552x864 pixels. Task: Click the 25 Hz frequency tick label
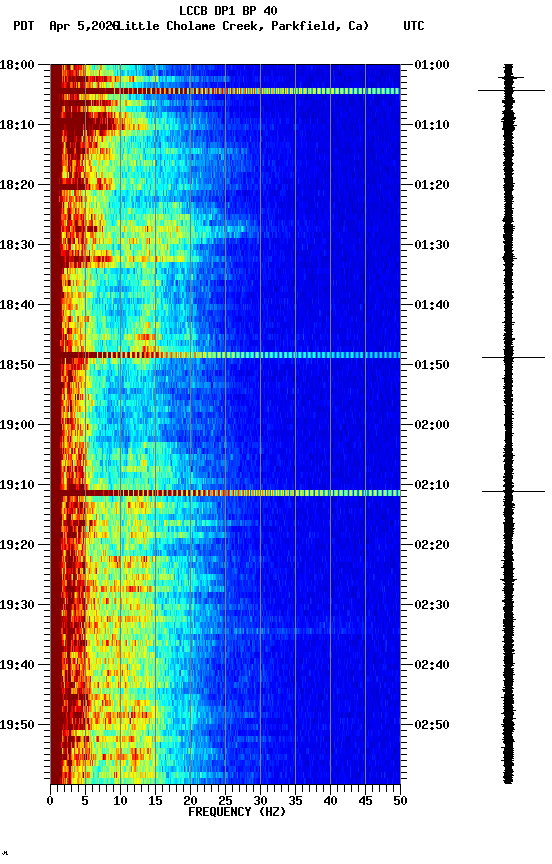(225, 801)
